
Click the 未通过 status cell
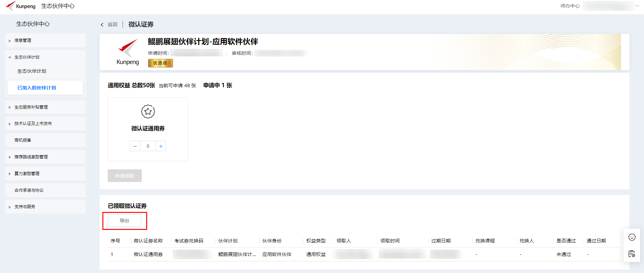[563, 254]
